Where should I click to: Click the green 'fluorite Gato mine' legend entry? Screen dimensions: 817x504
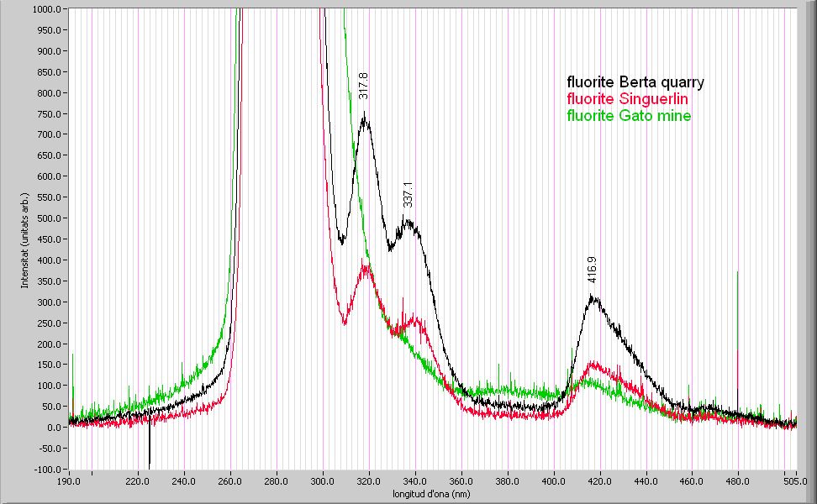pos(629,116)
